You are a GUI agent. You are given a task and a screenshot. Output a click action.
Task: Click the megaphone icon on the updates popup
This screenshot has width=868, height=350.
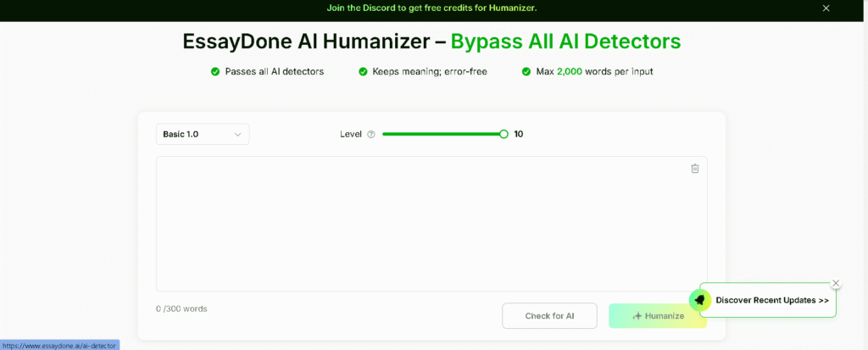pyautogui.click(x=700, y=300)
